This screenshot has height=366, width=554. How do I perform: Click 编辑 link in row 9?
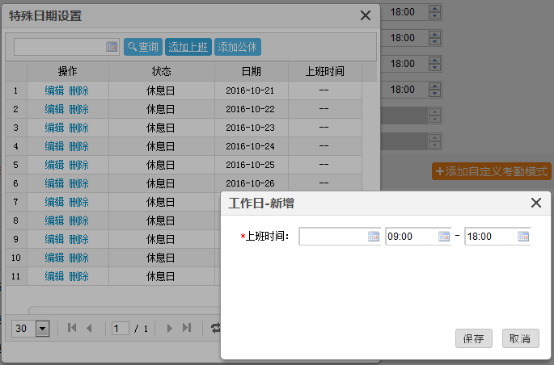tap(54, 239)
